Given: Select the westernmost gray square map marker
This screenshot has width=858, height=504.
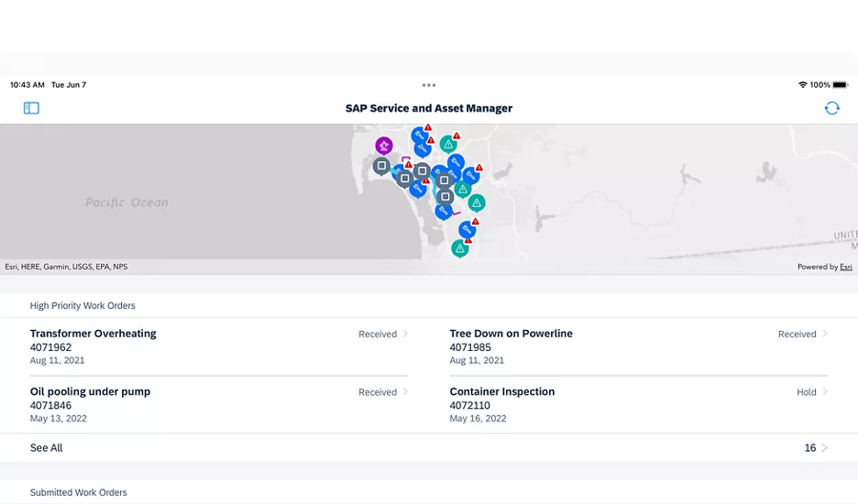Looking at the screenshot, I should (x=381, y=166).
